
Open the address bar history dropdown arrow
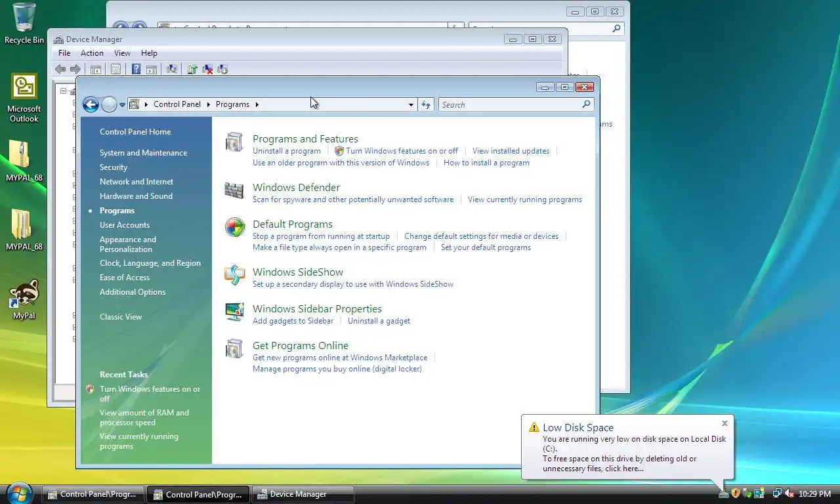pos(411,104)
